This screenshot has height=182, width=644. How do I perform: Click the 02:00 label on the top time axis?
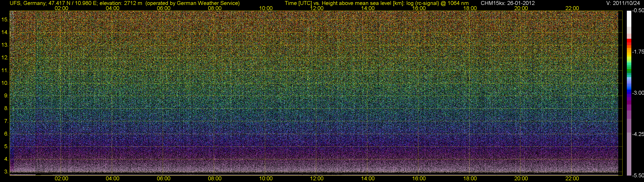pyautogui.click(x=61, y=8)
